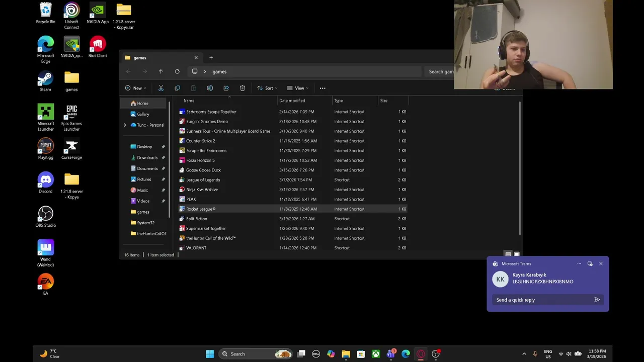
Task: Open the Minecraft Launcher desktop icon
Action: (x=45, y=118)
